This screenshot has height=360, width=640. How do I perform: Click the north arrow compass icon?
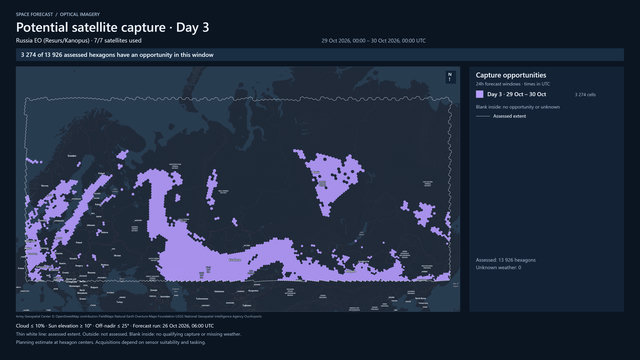(x=450, y=77)
